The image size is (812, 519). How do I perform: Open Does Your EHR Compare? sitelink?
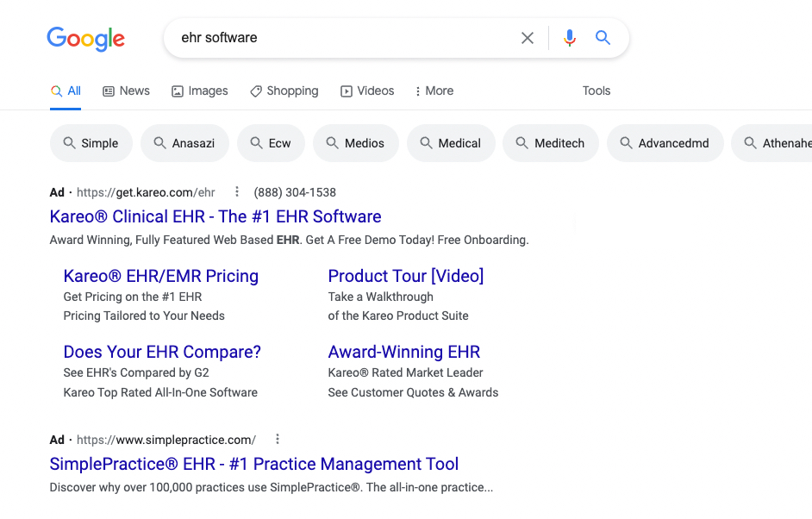(162, 353)
